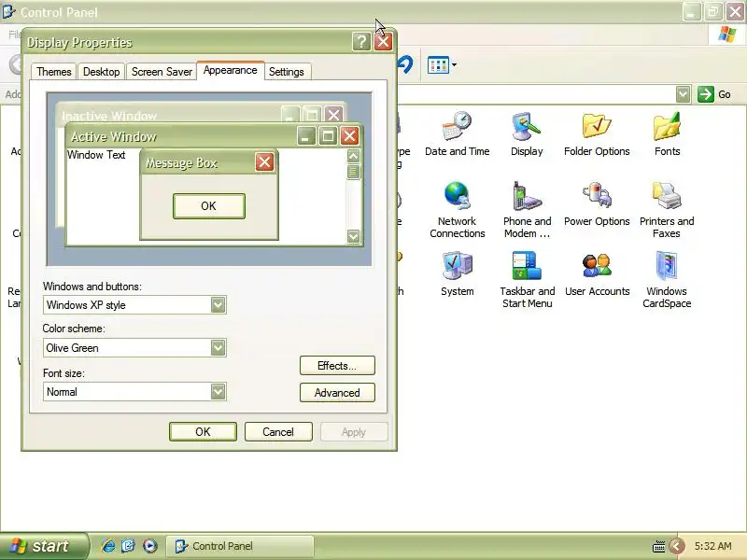Click the keyboard icon in system tray
747x560 pixels.
click(659, 546)
